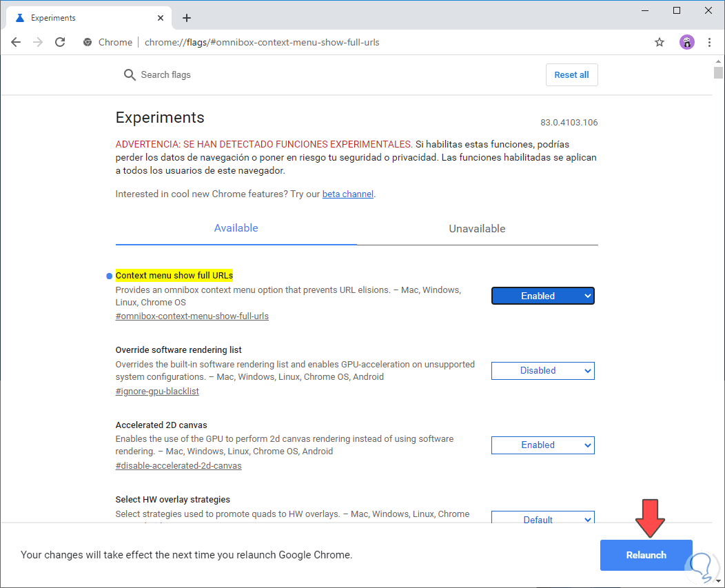Open Accelerated 2D canvas dropdown
This screenshot has width=725, height=588.
[543, 445]
